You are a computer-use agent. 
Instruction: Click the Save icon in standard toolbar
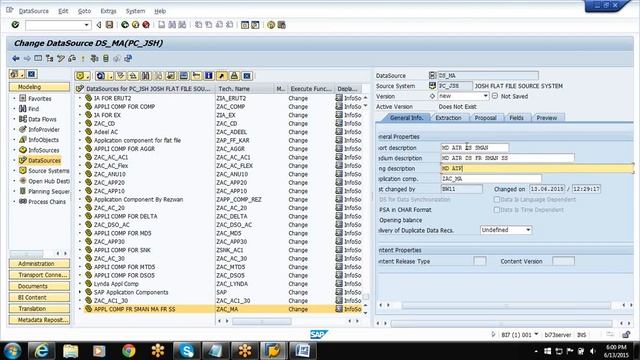click(109, 25)
